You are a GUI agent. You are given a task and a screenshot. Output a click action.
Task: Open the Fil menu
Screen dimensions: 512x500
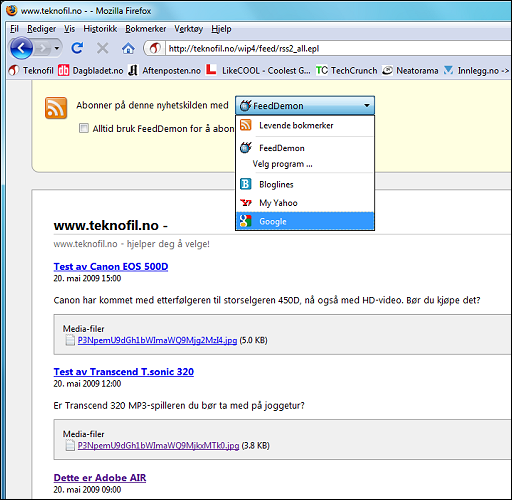14,29
